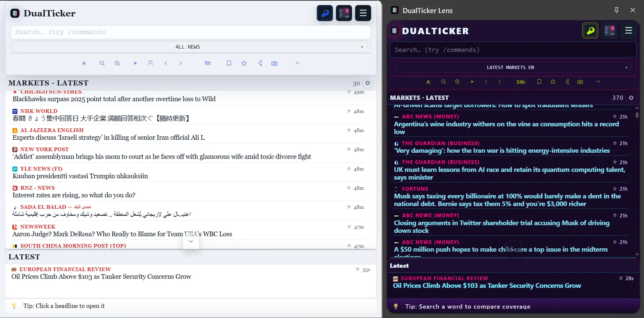Open the LATEST MARKETS EN dropdown
This screenshot has height=318, width=644.
pyautogui.click(x=513, y=67)
